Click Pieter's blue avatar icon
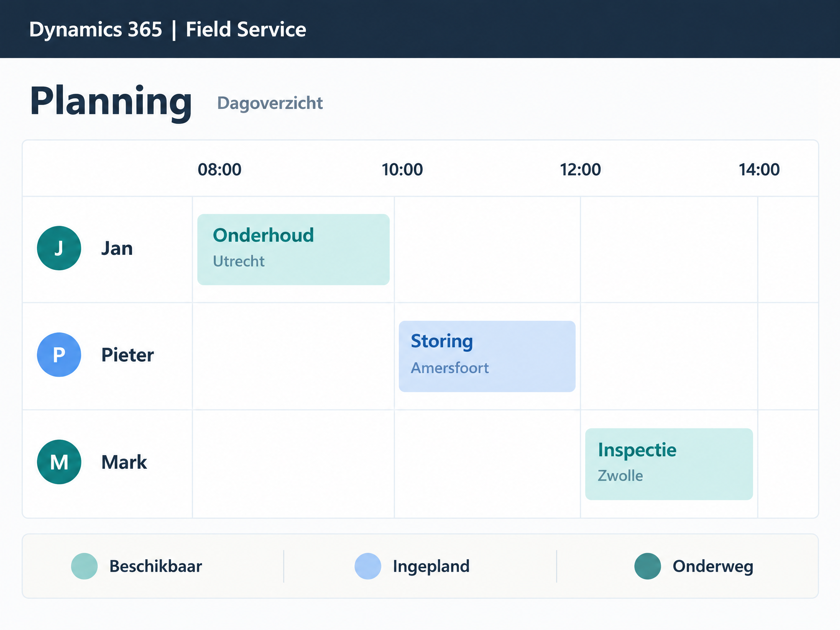The image size is (840, 630). click(59, 354)
